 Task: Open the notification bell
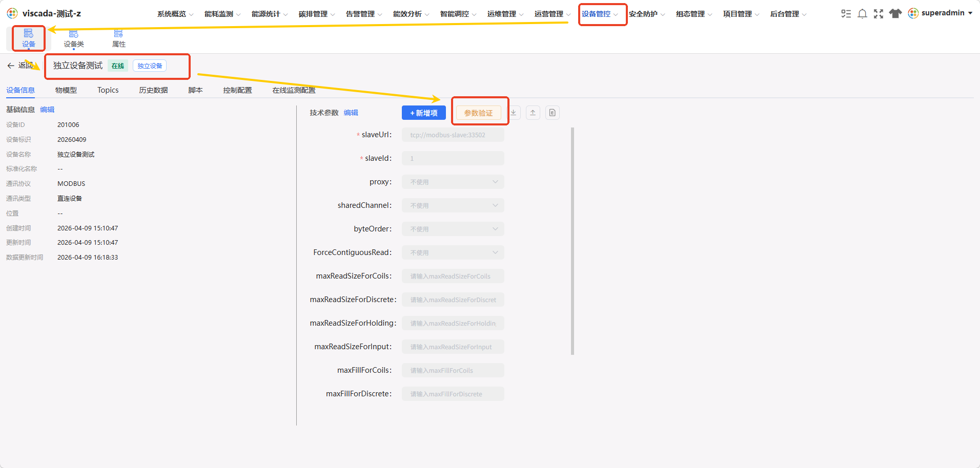[863, 14]
